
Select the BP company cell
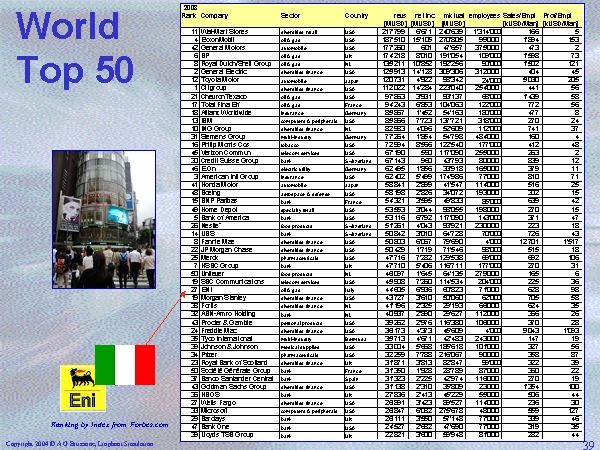240,55
